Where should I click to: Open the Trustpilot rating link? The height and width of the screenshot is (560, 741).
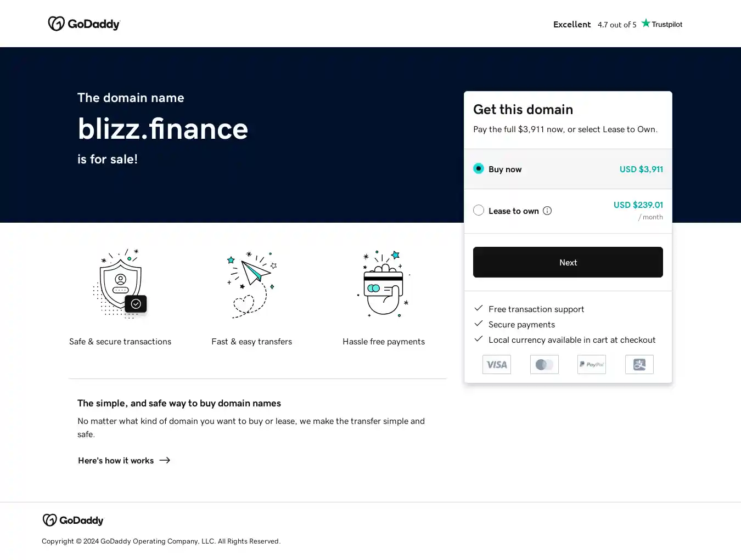pyautogui.click(x=617, y=24)
